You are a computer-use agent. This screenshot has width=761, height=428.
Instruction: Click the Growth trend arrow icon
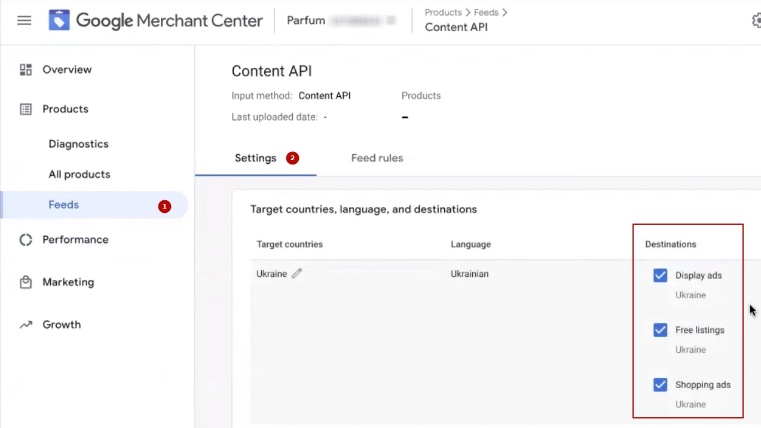[x=26, y=325]
